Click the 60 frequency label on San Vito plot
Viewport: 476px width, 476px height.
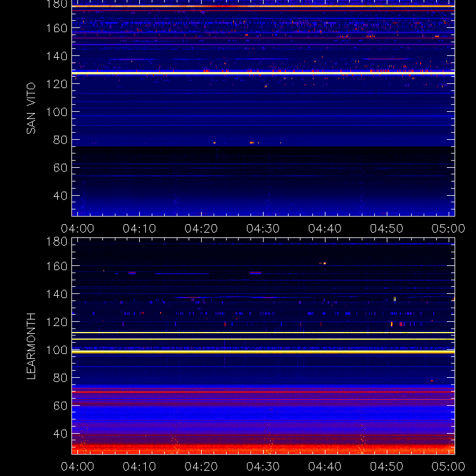pyautogui.click(x=60, y=168)
